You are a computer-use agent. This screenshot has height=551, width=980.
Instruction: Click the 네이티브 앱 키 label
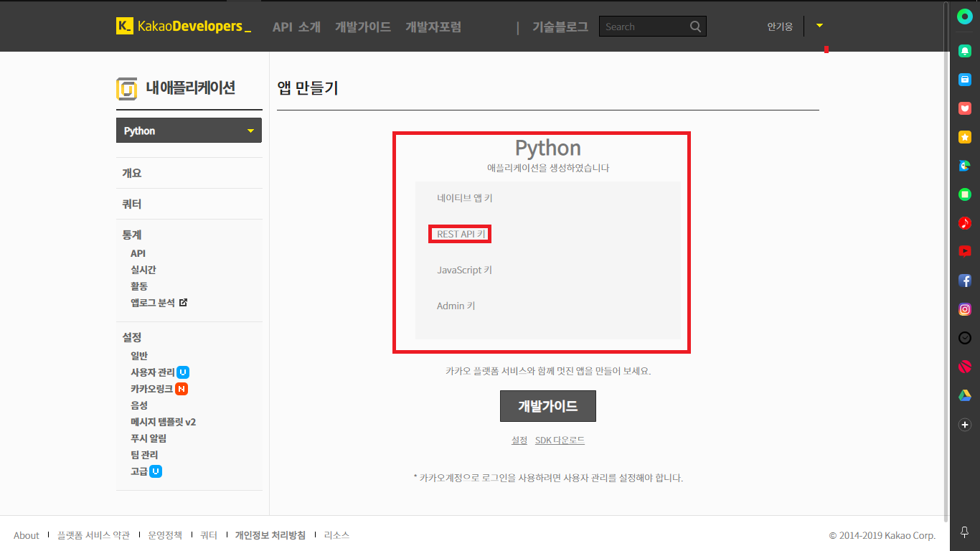click(465, 198)
